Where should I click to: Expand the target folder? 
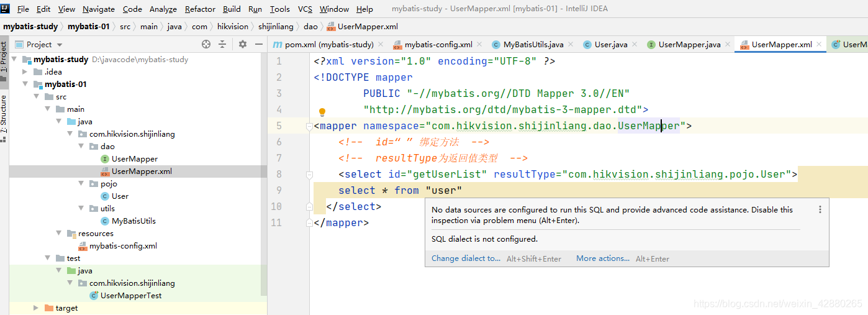(x=37, y=308)
